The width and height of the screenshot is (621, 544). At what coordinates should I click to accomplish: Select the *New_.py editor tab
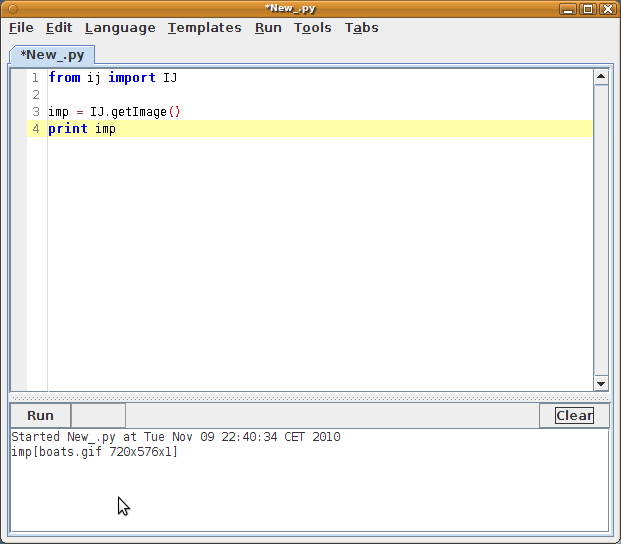52,54
